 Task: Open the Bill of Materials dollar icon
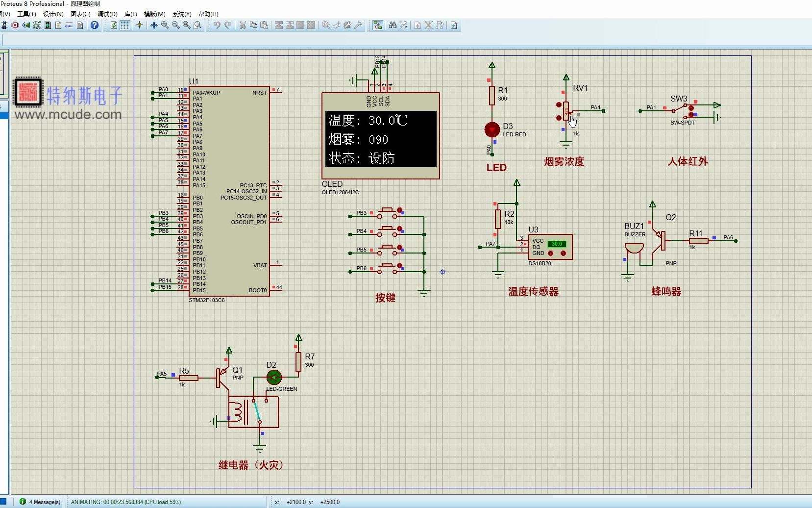click(58, 25)
